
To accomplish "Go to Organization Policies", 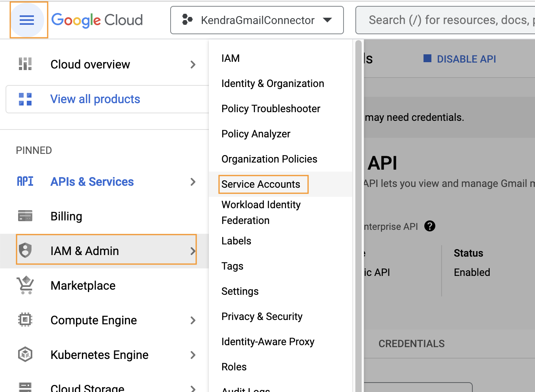I will [x=269, y=159].
